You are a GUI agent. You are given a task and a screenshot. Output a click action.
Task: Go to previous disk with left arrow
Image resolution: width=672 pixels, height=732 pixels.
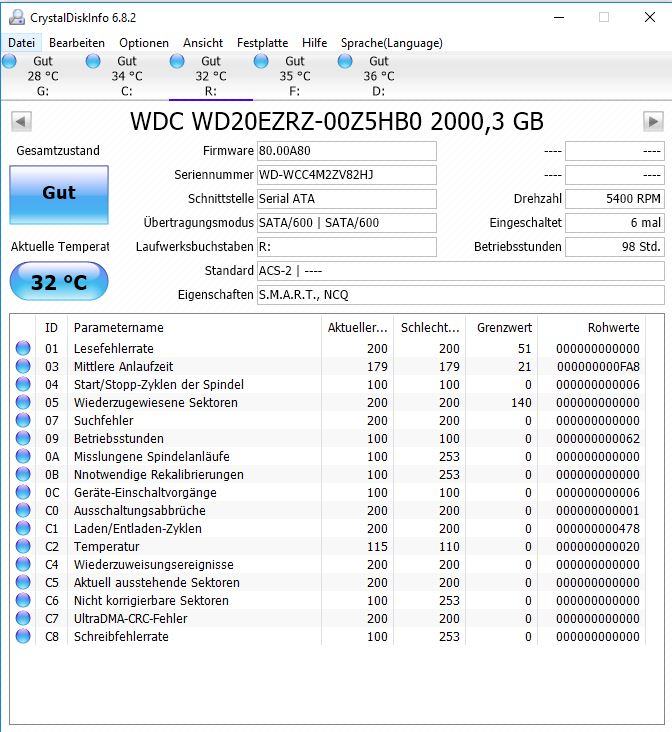coord(21,122)
